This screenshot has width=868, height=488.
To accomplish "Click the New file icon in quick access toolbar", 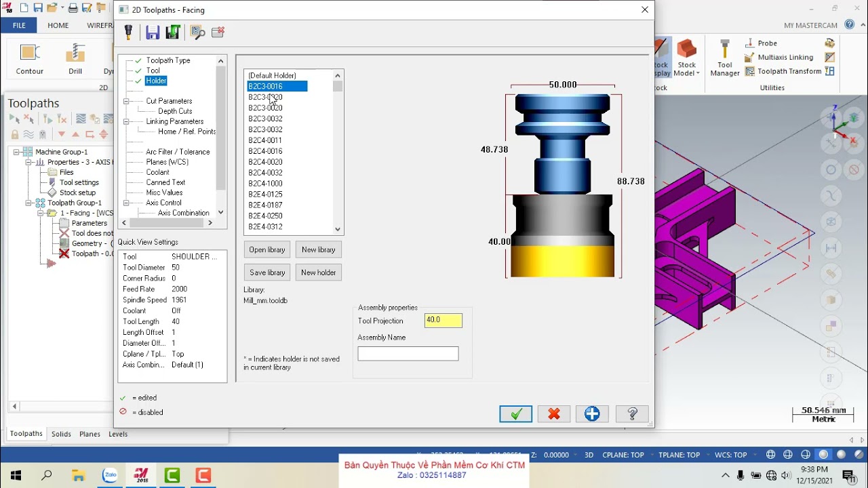I will (x=24, y=8).
